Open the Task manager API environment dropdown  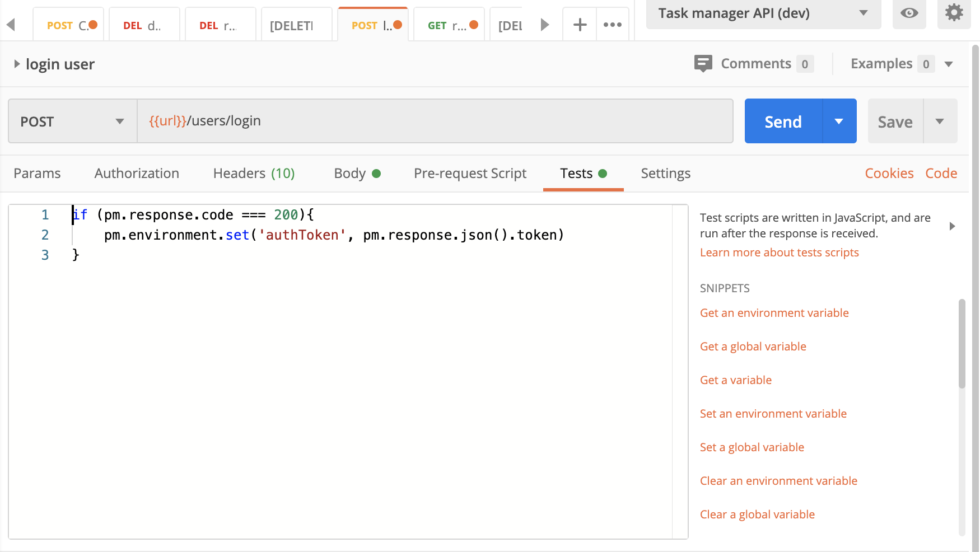(x=763, y=13)
